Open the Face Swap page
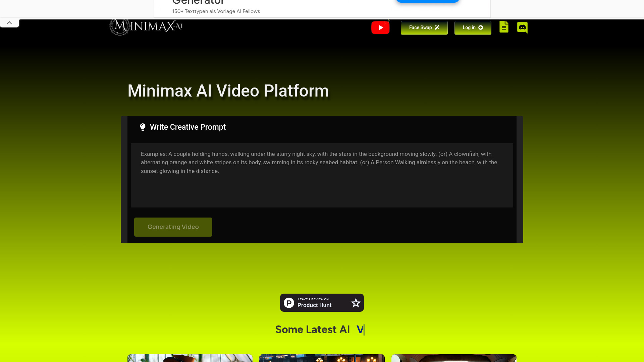This screenshot has height=362, width=644. click(424, 27)
